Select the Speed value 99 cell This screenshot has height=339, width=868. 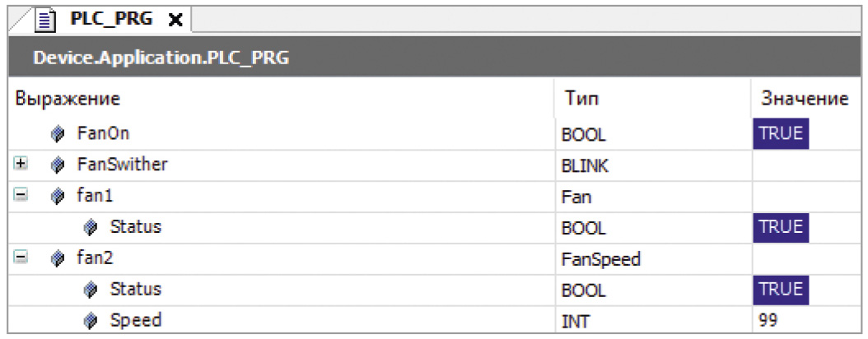pos(807,321)
